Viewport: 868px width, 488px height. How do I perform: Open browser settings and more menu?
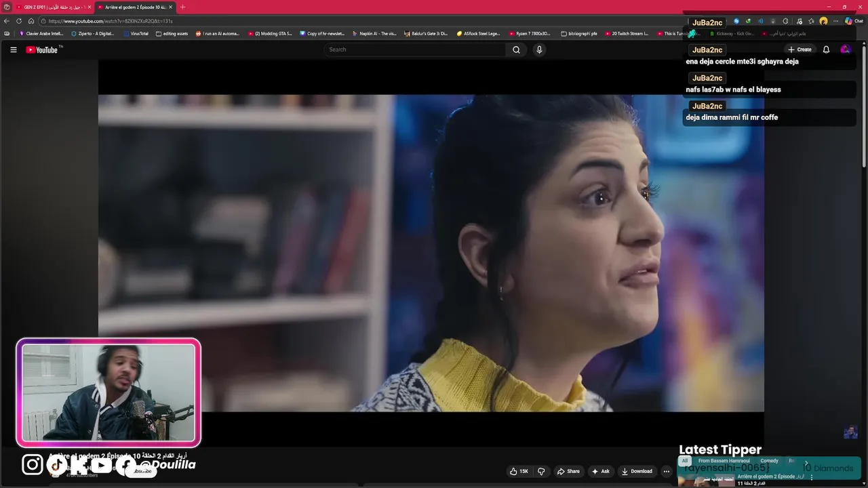coord(835,21)
